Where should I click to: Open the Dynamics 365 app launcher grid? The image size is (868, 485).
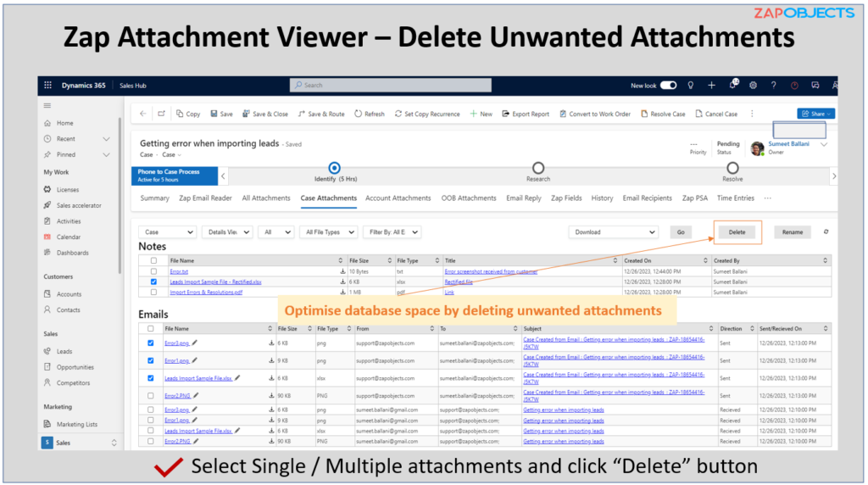(47, 86)
